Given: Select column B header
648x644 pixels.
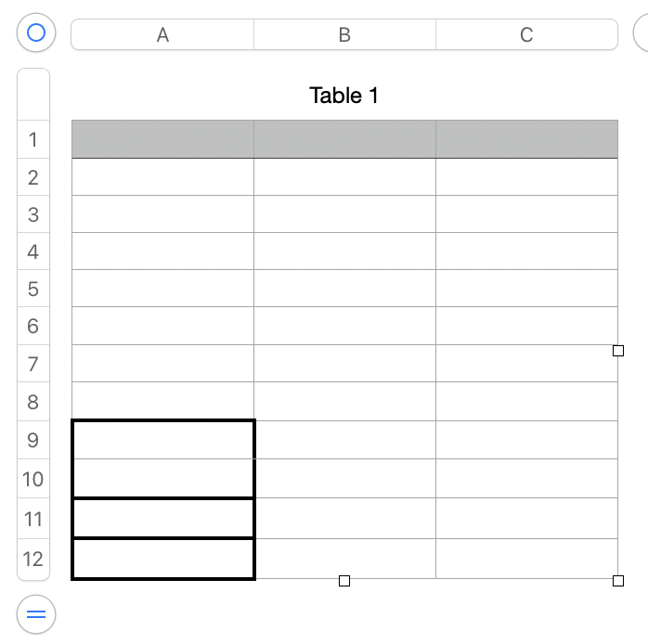Looking at the screenshot, I should coord(344,34).
